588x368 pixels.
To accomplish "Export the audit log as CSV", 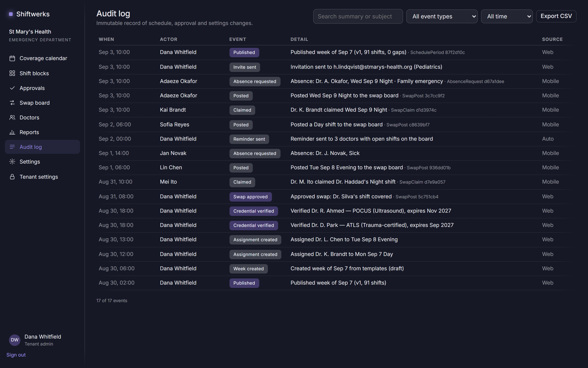I will tap(556, 16).
